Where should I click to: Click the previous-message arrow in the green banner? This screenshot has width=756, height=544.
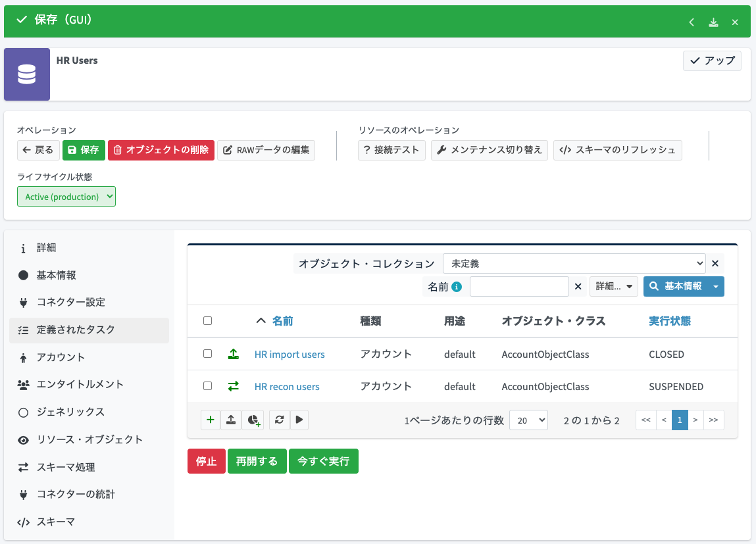tap(692, 22)
